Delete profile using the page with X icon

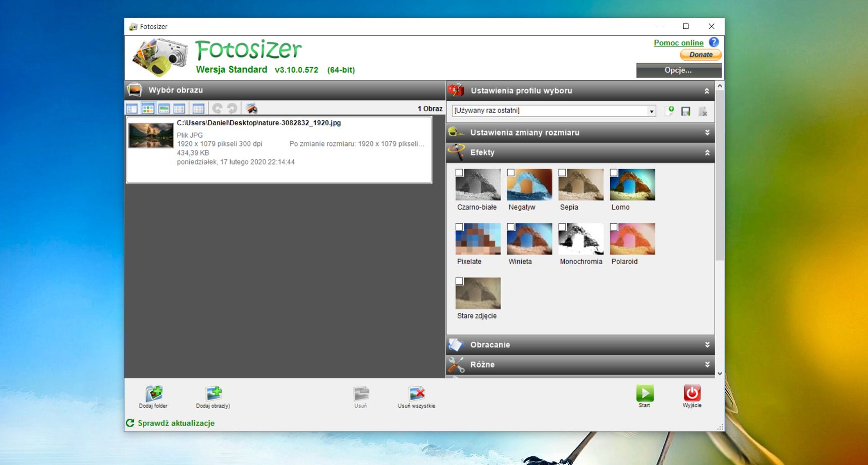[702, 111]
